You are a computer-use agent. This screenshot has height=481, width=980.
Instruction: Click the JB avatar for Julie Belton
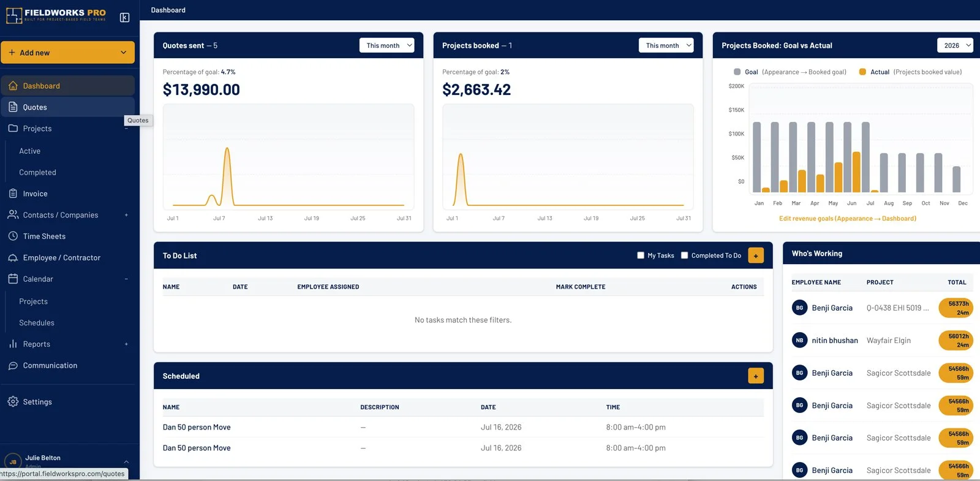coord(13,461)
